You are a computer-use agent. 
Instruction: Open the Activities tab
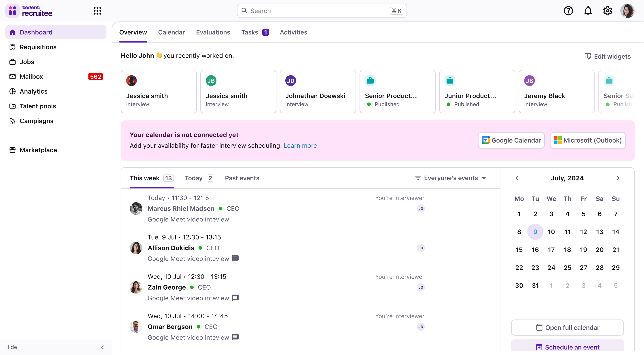[x=293, y=32]
